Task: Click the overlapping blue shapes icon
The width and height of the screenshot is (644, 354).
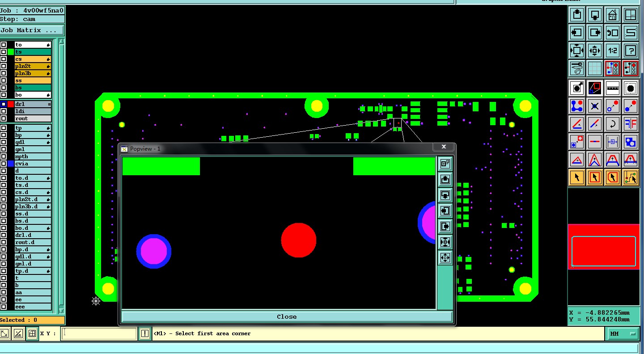Action: (631, 142)
